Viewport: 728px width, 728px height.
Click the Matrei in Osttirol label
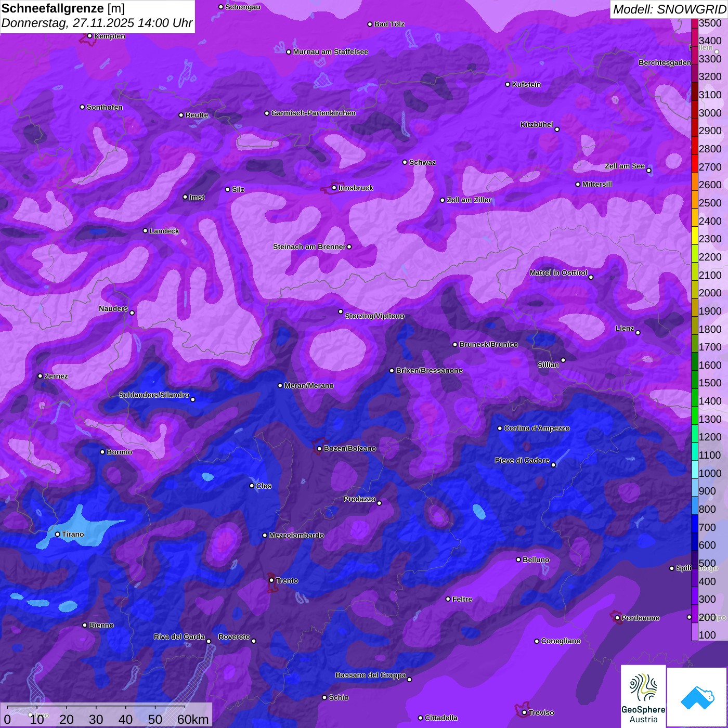click(558, 272)
